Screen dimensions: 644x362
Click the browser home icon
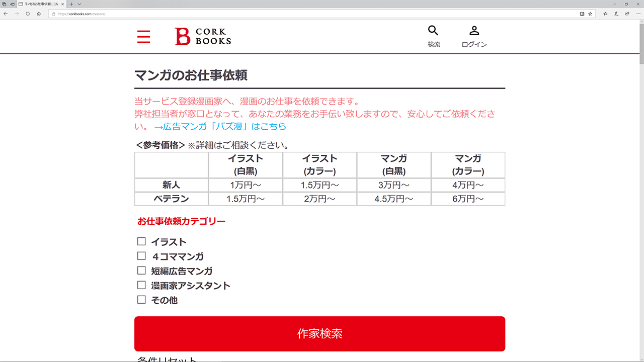[39, 14]
